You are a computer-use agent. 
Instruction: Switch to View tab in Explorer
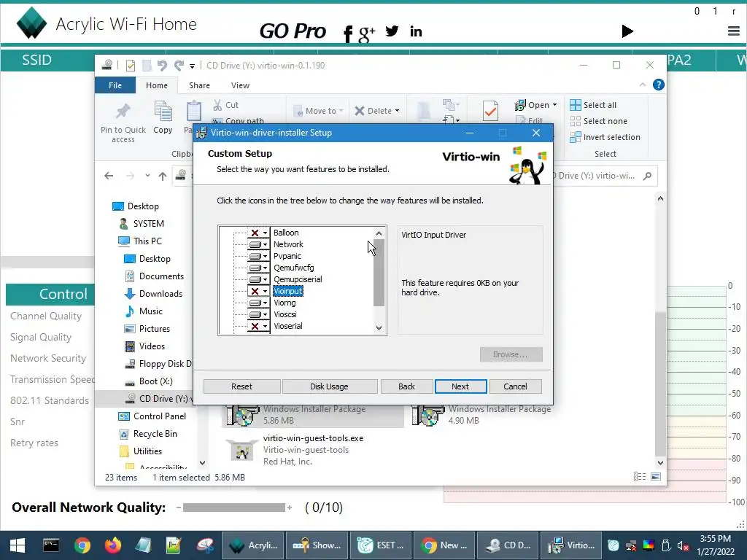pyautogui.click(x=240, y=85)
